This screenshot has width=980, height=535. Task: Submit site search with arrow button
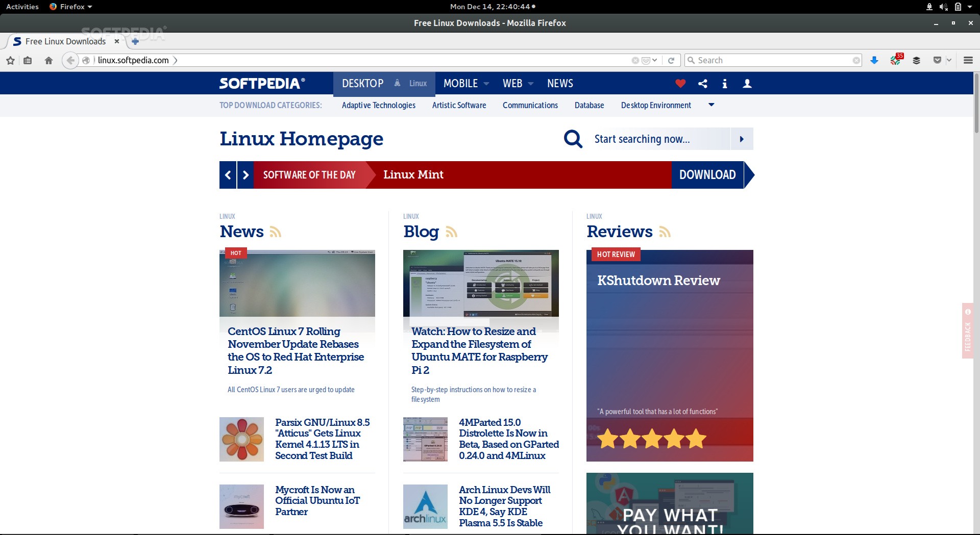[x=742, y=139]
